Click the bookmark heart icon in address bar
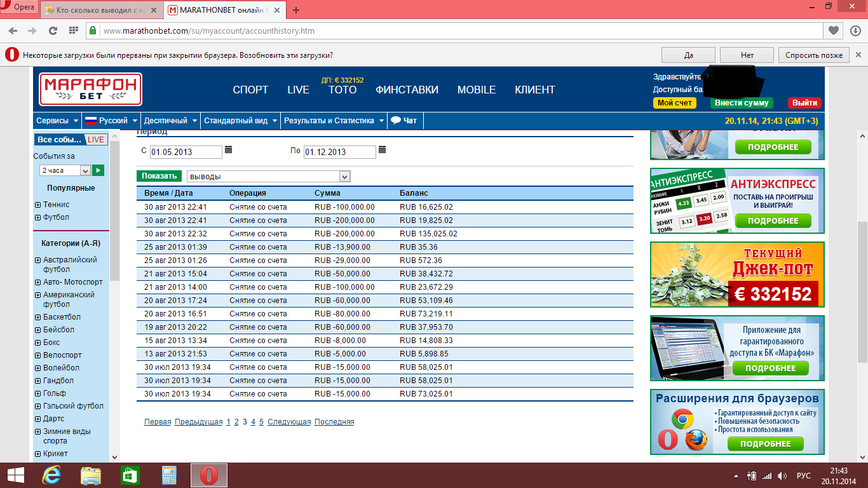This screenshot has width=868, height=488. pos(833,30)
